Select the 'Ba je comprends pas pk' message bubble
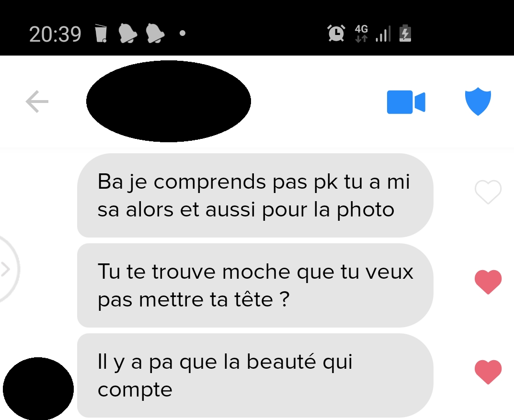This screenshot has height=420, width=514. click(x=255, y=195)
